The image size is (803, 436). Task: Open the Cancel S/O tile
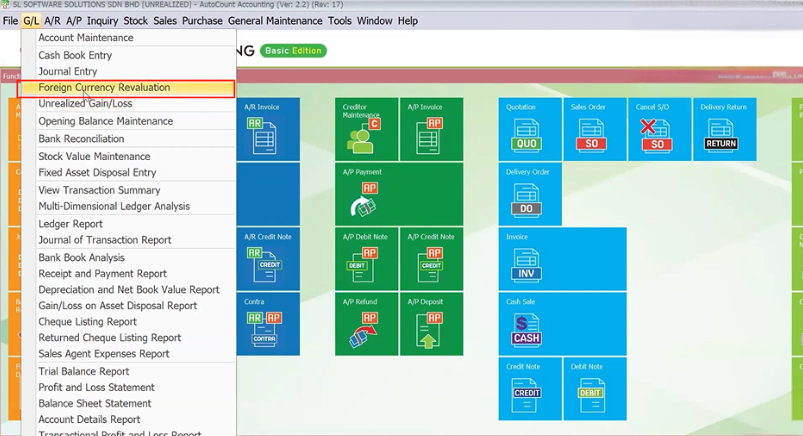pos(660,129)
